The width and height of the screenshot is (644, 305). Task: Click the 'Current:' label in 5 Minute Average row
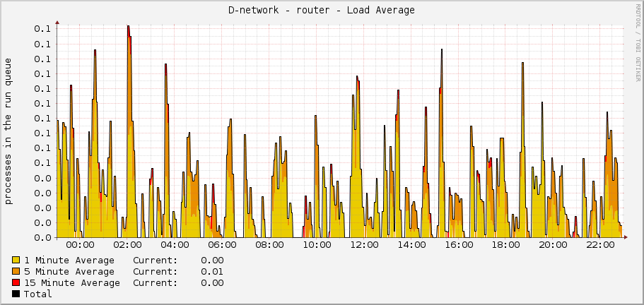point(156,271)
